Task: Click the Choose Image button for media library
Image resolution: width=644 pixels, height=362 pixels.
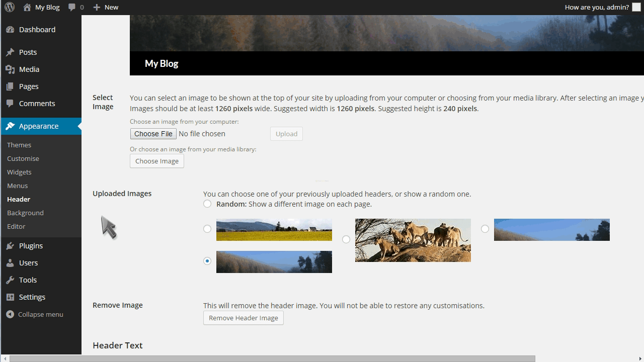Action: [156, 161]
